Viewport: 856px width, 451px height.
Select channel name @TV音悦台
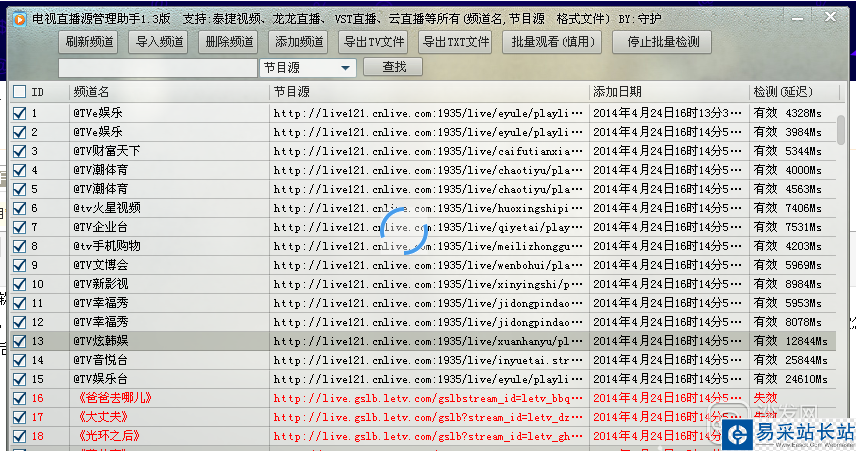(x=100, y=360)
